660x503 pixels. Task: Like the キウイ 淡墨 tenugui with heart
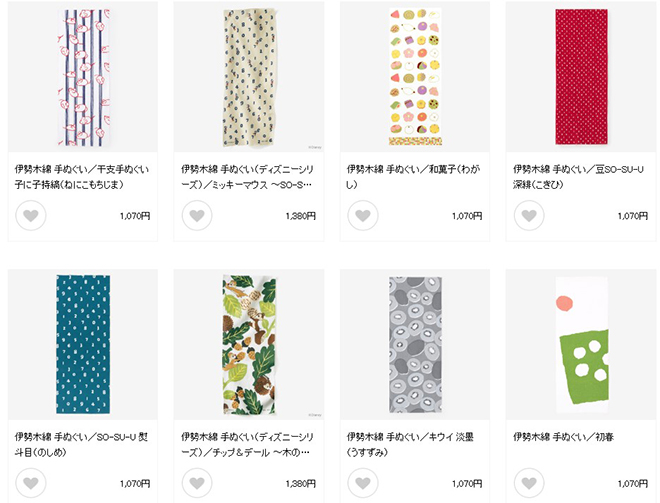coord(363,483)
